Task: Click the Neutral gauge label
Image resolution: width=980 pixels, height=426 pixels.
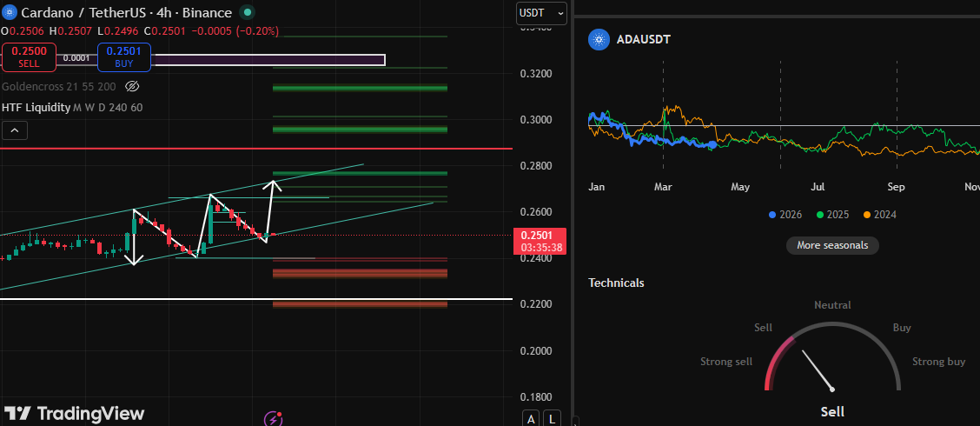Action: (x=832, y=305)
